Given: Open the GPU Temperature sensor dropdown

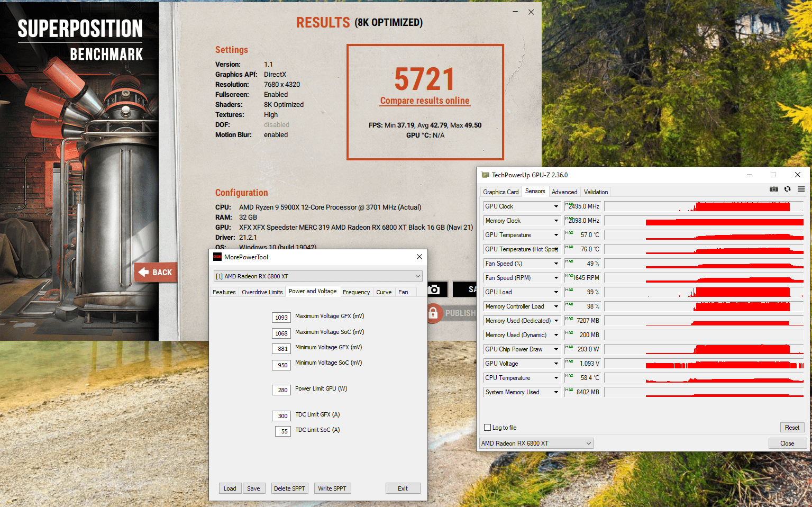Looking at the screenshot, I should click(556, 235).
